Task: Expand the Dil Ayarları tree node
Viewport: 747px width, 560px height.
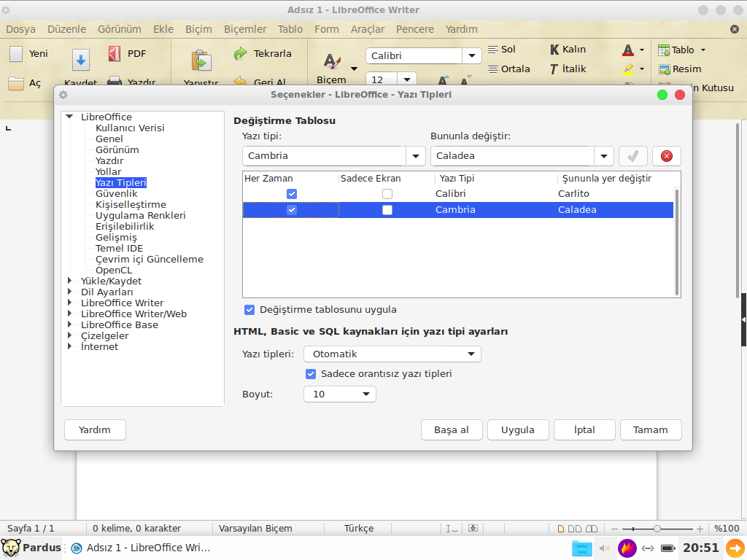Action: [x=69, y=292]
